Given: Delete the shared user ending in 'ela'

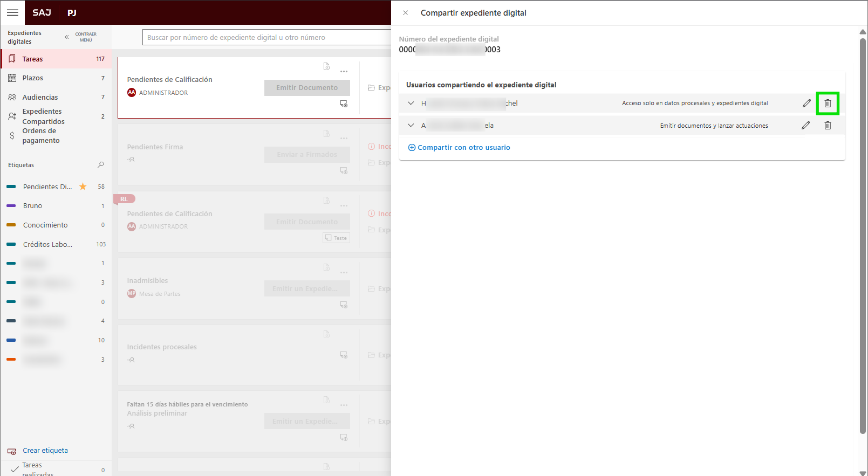Looking at the screenshot, I should click(x=827, y=126).
